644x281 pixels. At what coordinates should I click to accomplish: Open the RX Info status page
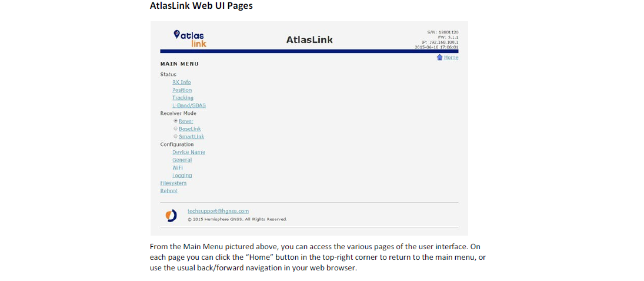pos(181,82)
